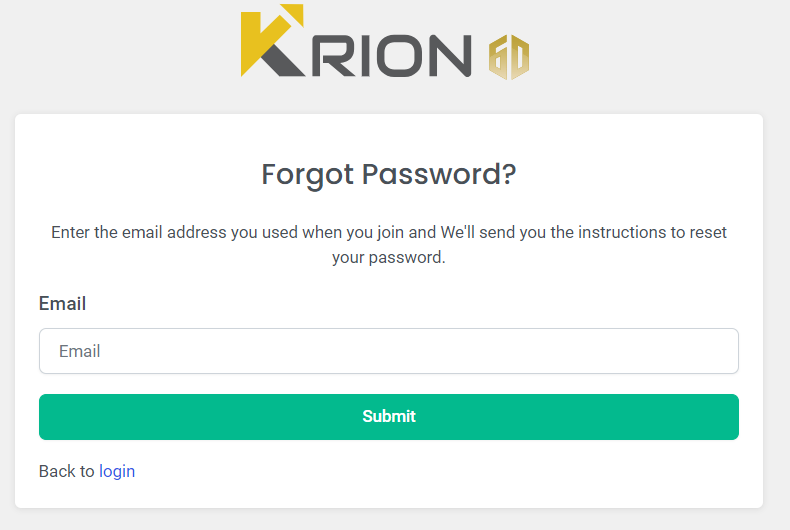Click "your password." in the instructions
The height and width of the screenshot is (530, 790).
point(388,257)
